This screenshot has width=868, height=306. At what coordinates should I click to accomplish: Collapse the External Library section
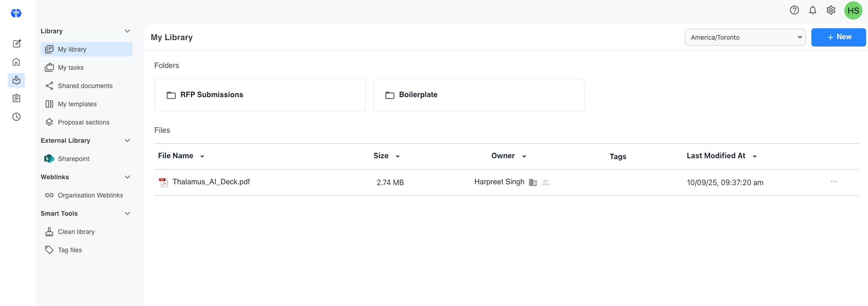pyautogui.click(x=127, y=140)
